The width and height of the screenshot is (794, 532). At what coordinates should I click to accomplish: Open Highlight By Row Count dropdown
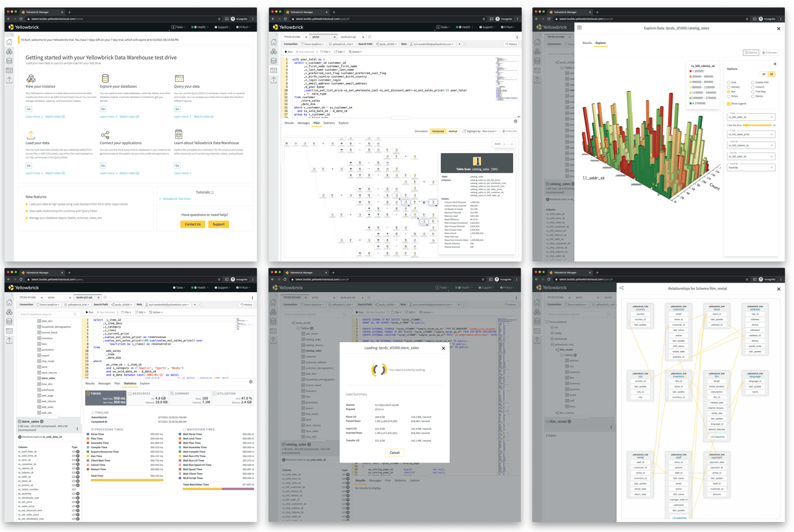(x=480, y=131)
